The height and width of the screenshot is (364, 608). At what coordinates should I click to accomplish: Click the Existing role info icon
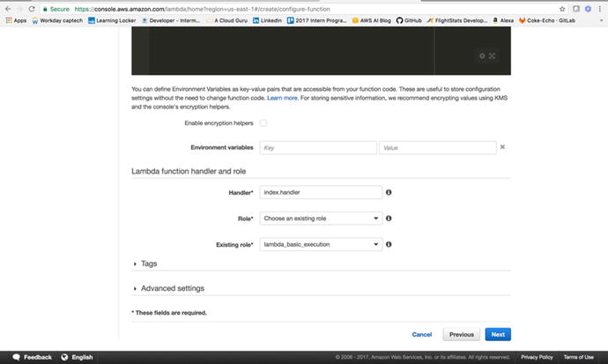(389, 244)
